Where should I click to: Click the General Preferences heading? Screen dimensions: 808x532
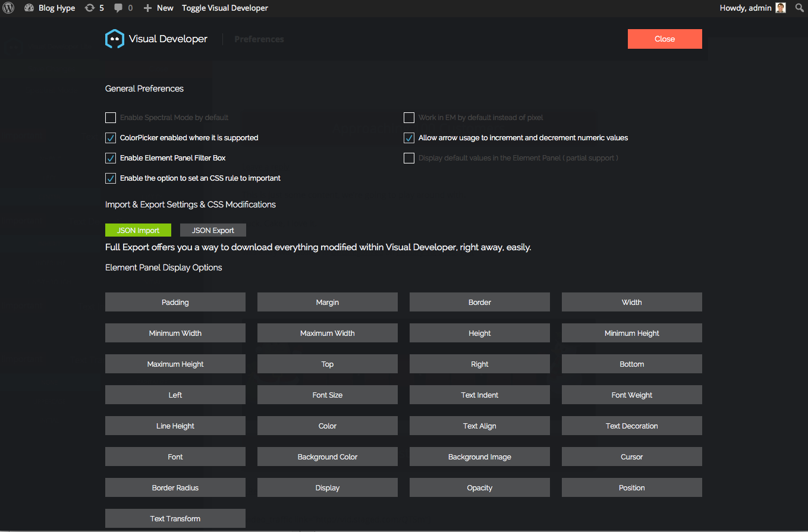tap(144, 89)
